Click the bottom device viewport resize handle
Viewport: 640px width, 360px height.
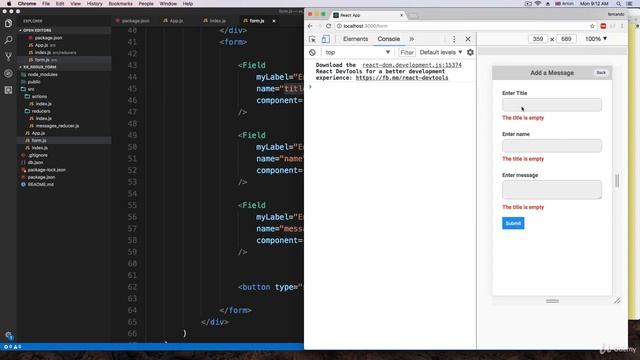552,301
